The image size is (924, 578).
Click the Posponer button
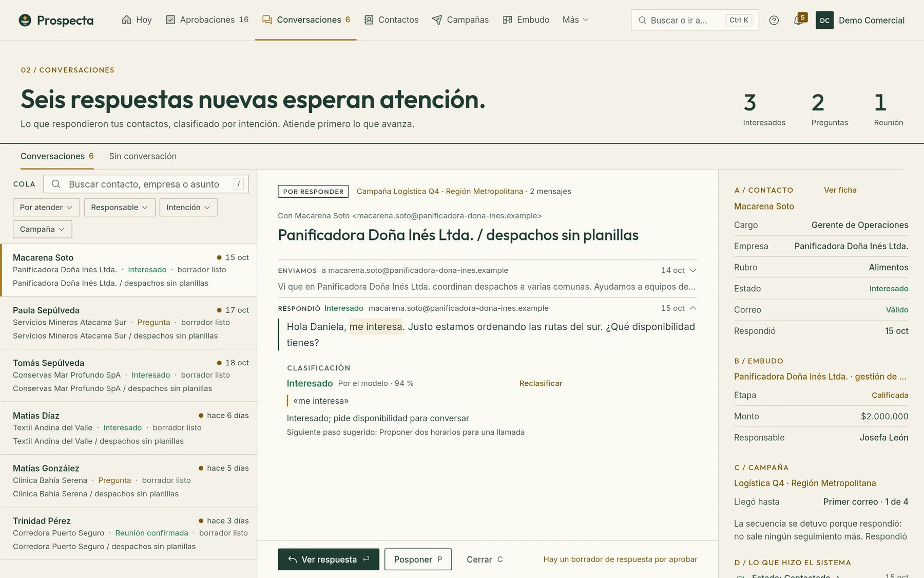(x=418, y=560)
